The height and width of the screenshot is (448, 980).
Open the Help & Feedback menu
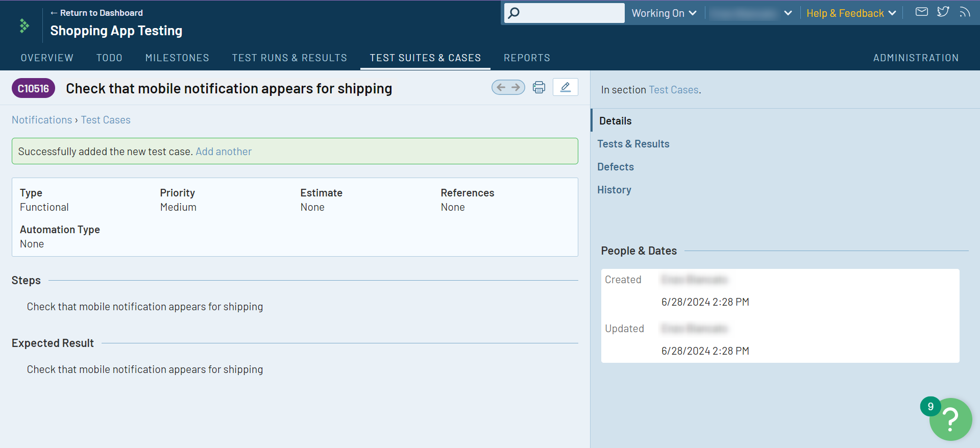click(851, 13)
